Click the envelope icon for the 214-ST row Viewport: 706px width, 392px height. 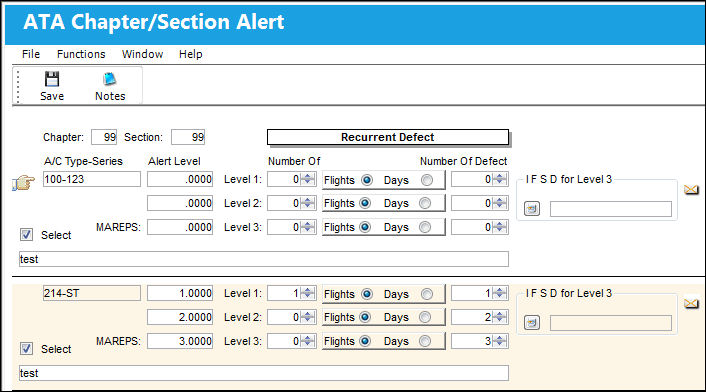click(x=691, y=304)
